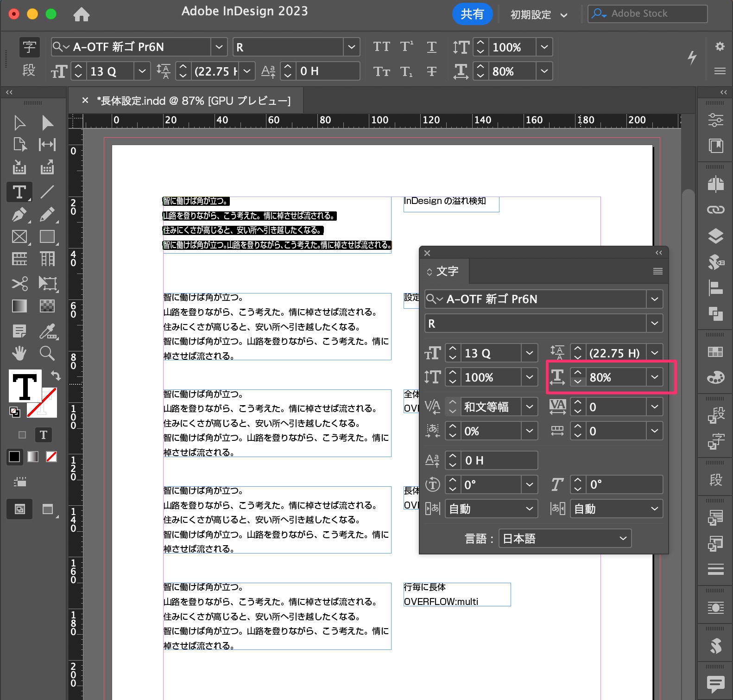The image size is (733, 700).
Task: Swap fill and stroke colors
Action: [55, 375]
